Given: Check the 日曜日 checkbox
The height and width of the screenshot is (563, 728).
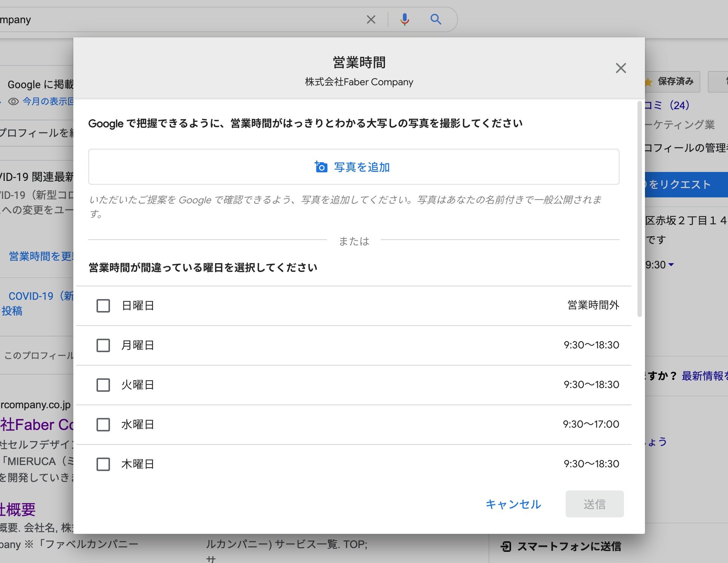Looking at the screenshot, I should pyautogui.click(x=103, y=306).
